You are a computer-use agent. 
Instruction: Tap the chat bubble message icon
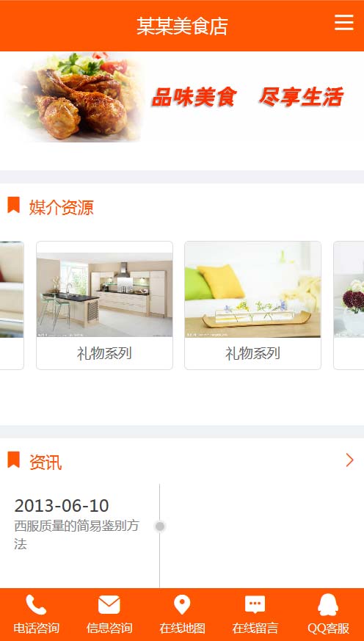coord(255,605)
